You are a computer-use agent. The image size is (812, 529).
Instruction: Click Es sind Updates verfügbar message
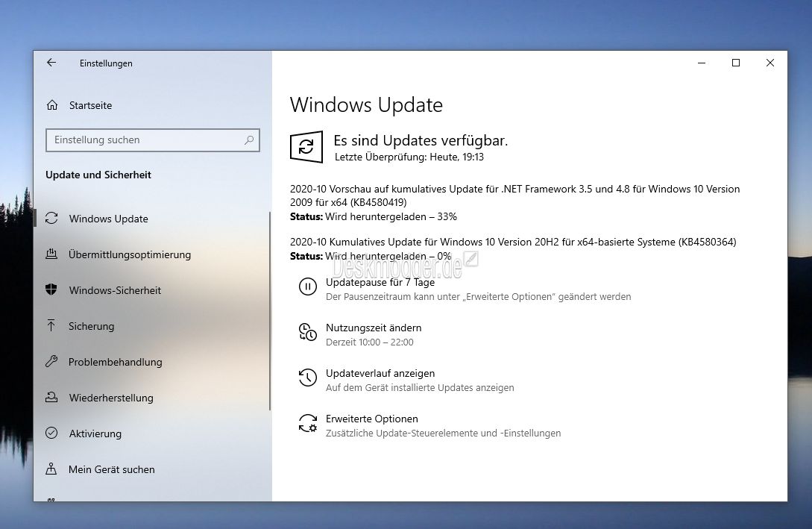coord(421,140)
